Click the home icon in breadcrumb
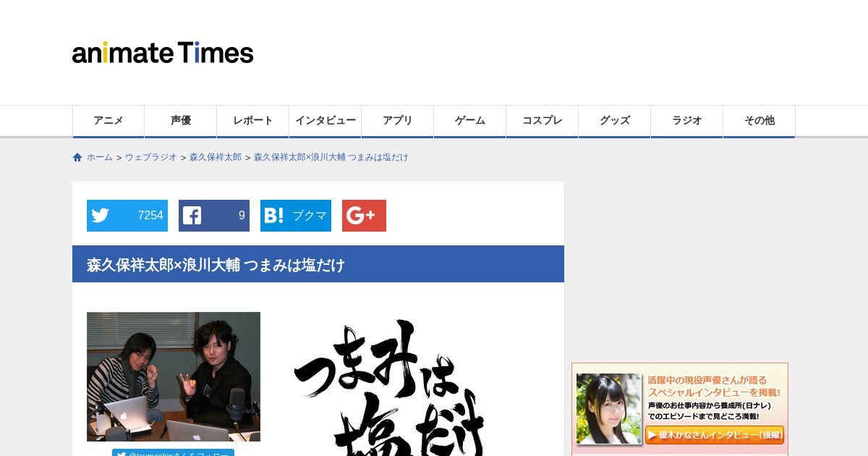 tap(77, 157)
